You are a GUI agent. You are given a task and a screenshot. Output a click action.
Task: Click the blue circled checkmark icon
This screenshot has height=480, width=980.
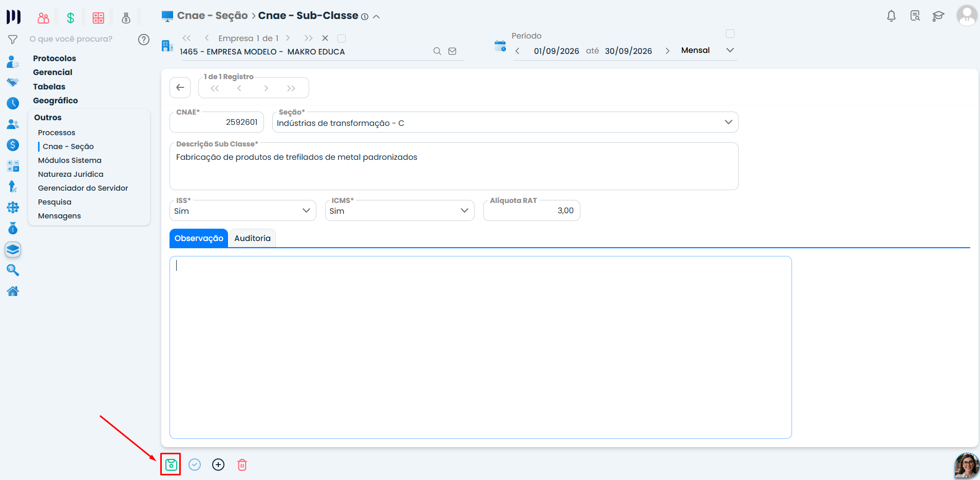[x=195, y=465]
